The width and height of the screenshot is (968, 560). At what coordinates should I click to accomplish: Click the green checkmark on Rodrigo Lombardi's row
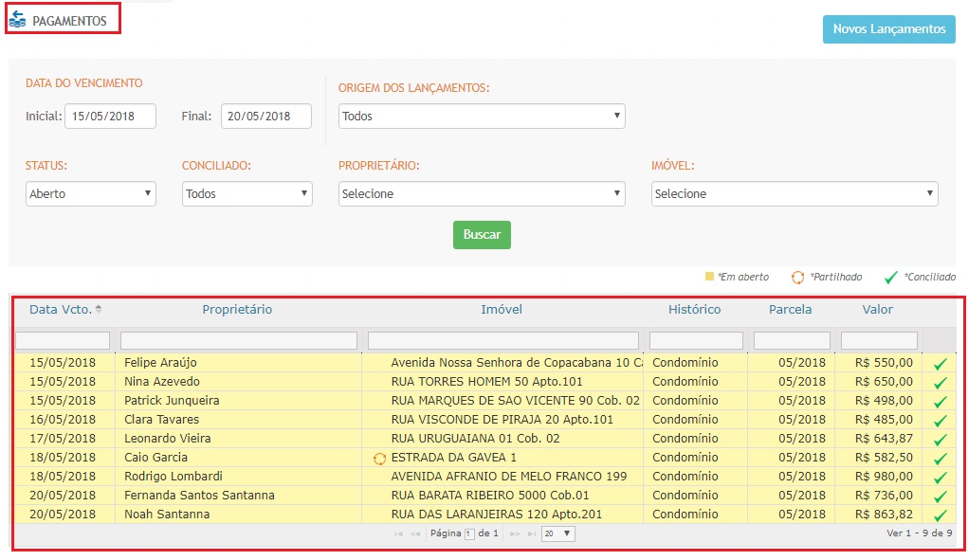(x=940, y=478)
